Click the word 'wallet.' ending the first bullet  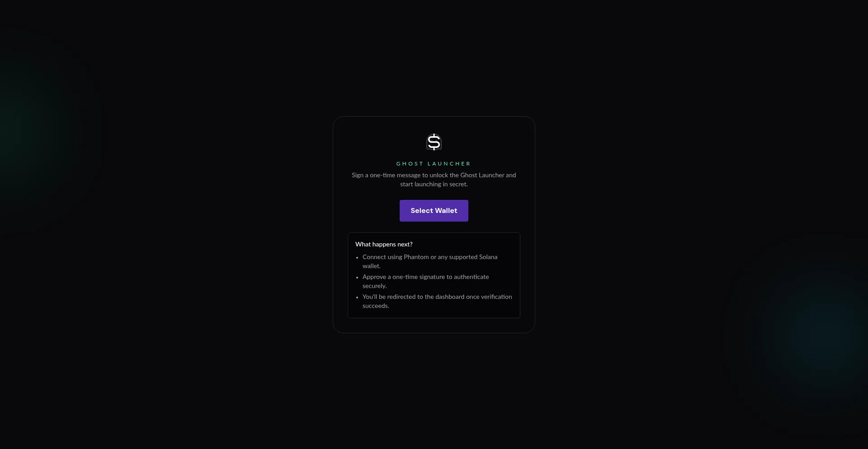(372, 266)
